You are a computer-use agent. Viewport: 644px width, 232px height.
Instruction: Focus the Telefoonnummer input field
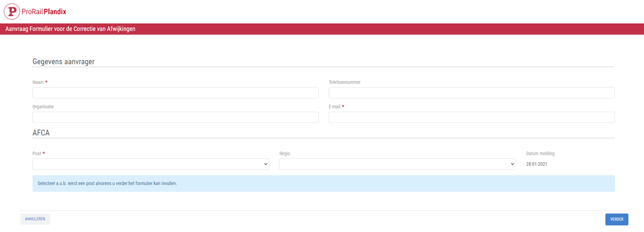coord(472,93)
